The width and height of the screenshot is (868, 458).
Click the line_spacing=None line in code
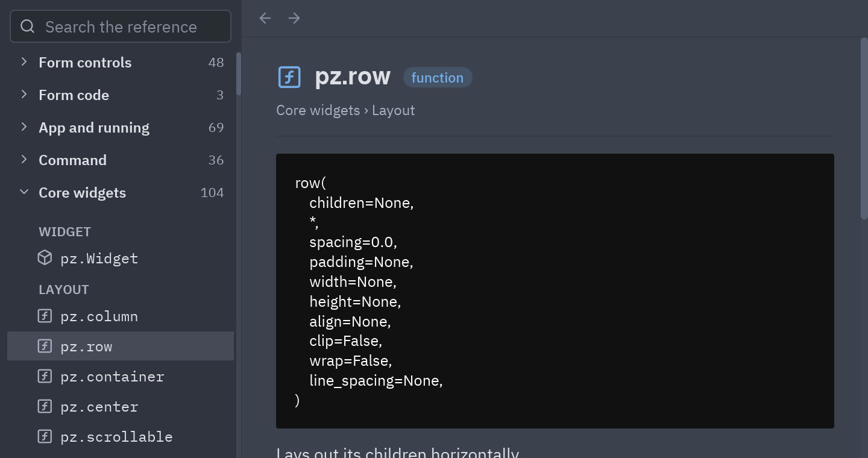click(376, 381)
